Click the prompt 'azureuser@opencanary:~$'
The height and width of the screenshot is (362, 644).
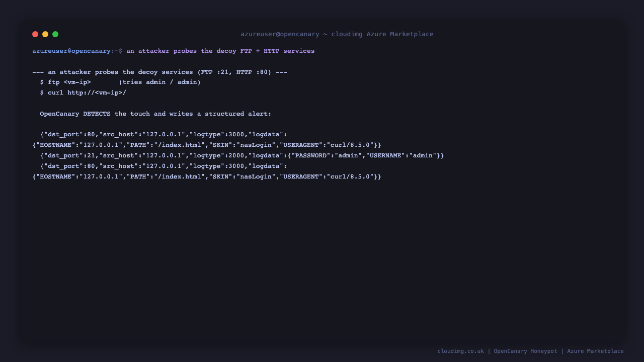pos(77,51)
